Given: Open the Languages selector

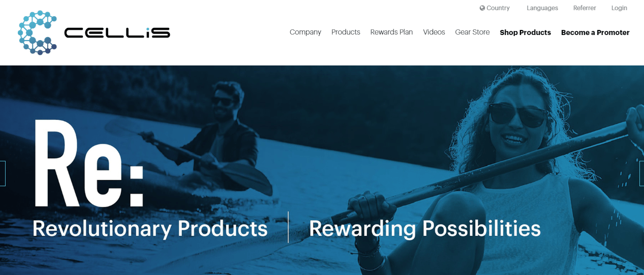Looking at the screenshot, I should pos(542,8).
